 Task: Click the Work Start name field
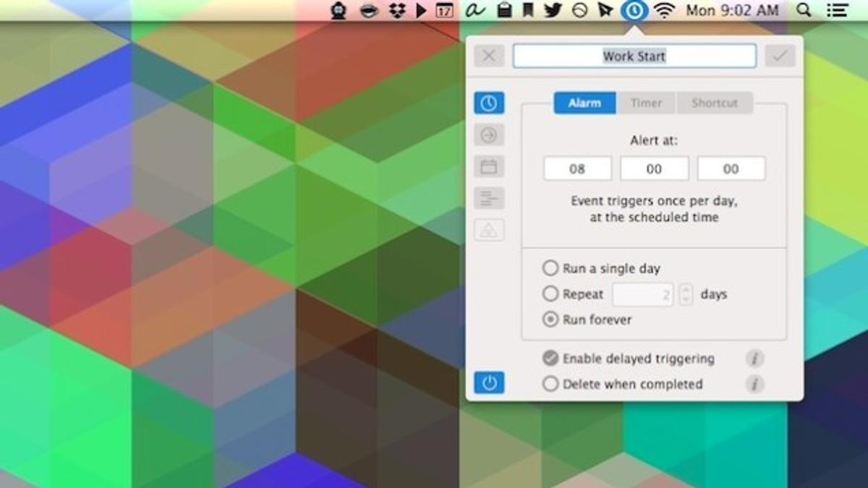click(634, 56)
